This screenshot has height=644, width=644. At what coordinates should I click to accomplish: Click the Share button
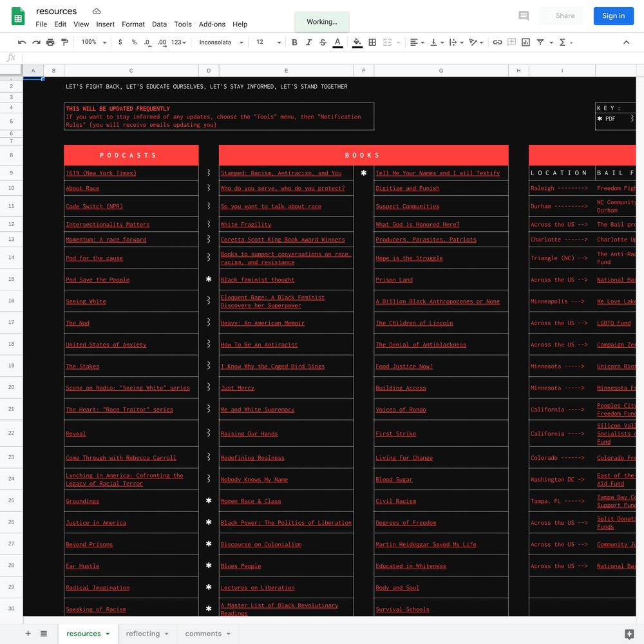561,16
